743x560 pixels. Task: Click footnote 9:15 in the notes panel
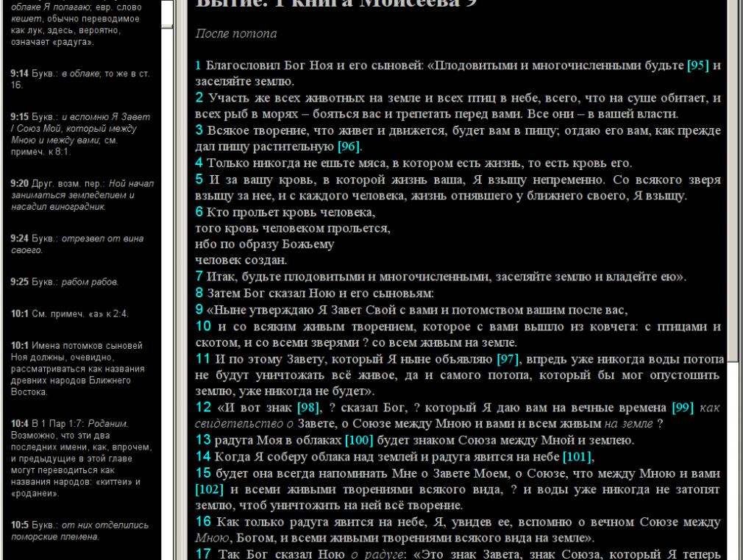(81, 134)
